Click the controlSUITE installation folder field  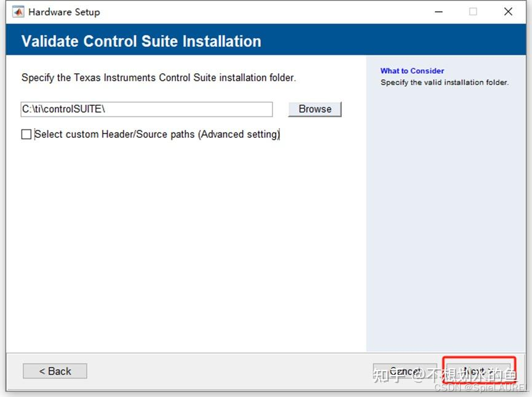point(146,109)
